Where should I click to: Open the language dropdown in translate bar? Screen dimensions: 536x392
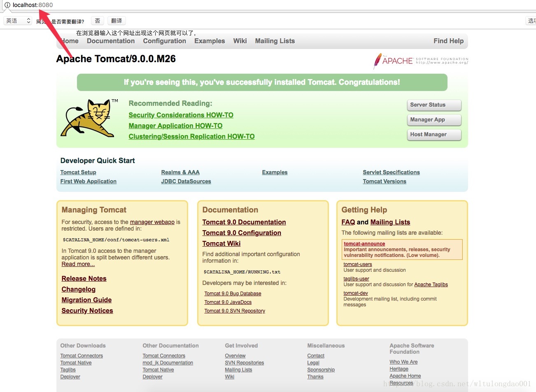18,21
